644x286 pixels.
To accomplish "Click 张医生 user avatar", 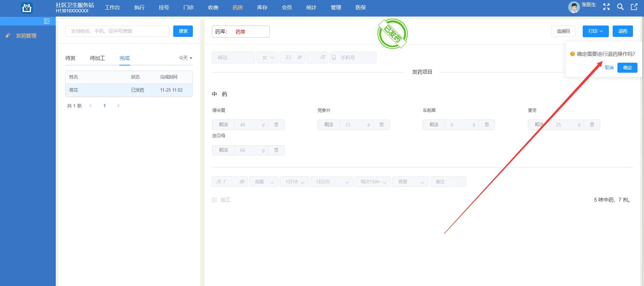I will 574,7.
